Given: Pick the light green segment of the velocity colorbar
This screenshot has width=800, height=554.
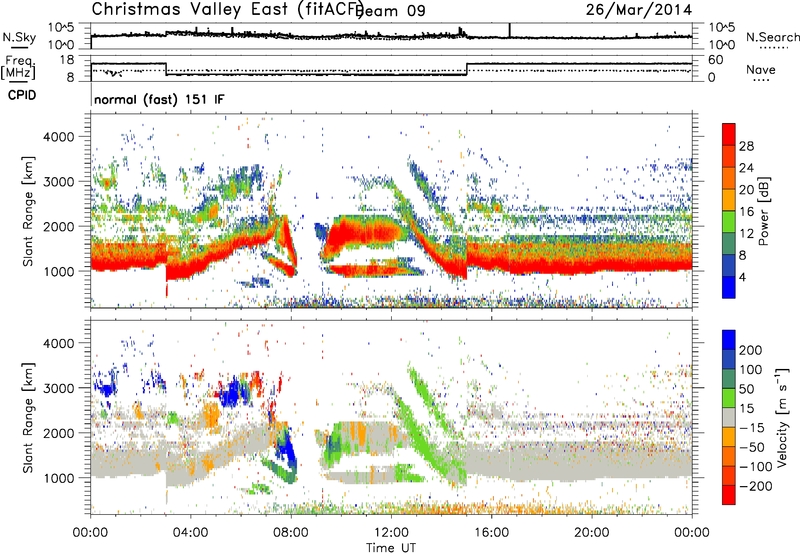Looking at the screenshot, I should pos(729,398).
